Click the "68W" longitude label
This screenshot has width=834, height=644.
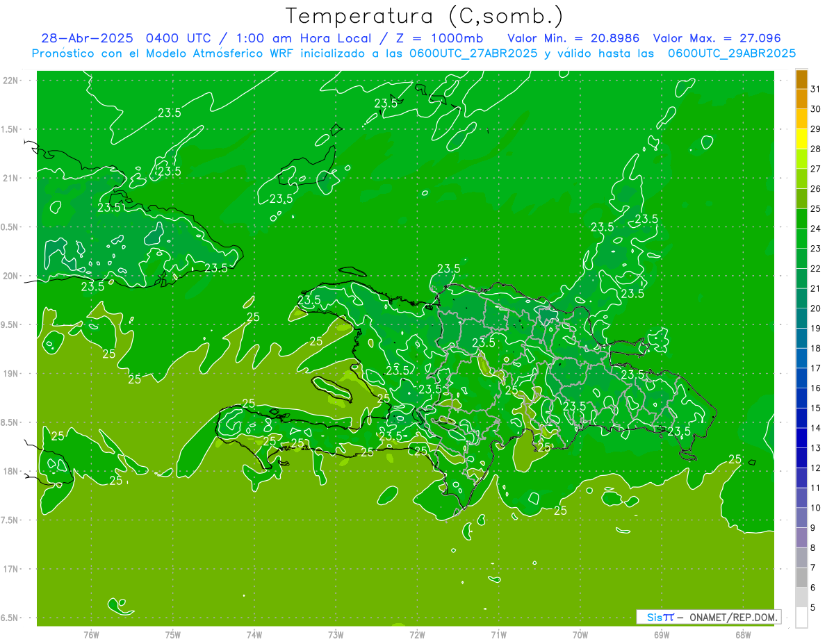pyautogui.click(x=743, y=634)
